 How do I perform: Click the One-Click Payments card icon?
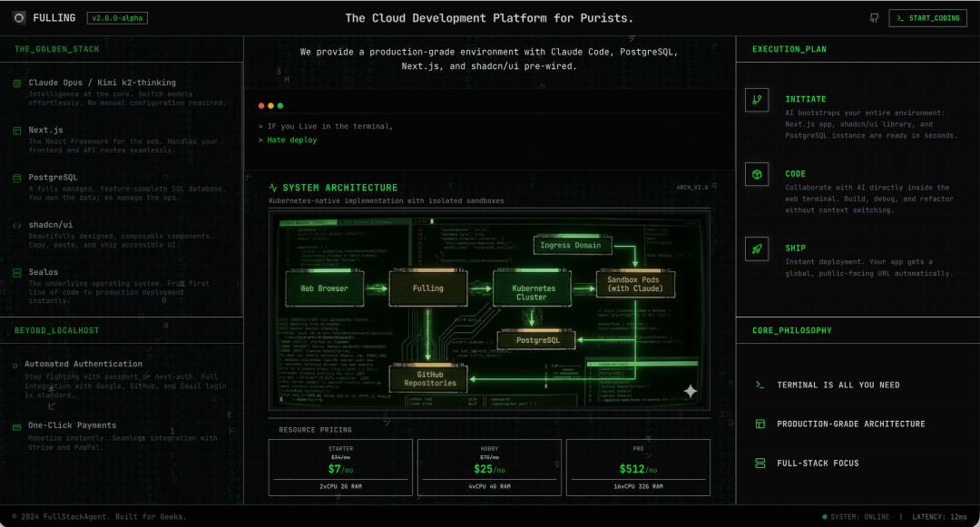tap(17, 425)
